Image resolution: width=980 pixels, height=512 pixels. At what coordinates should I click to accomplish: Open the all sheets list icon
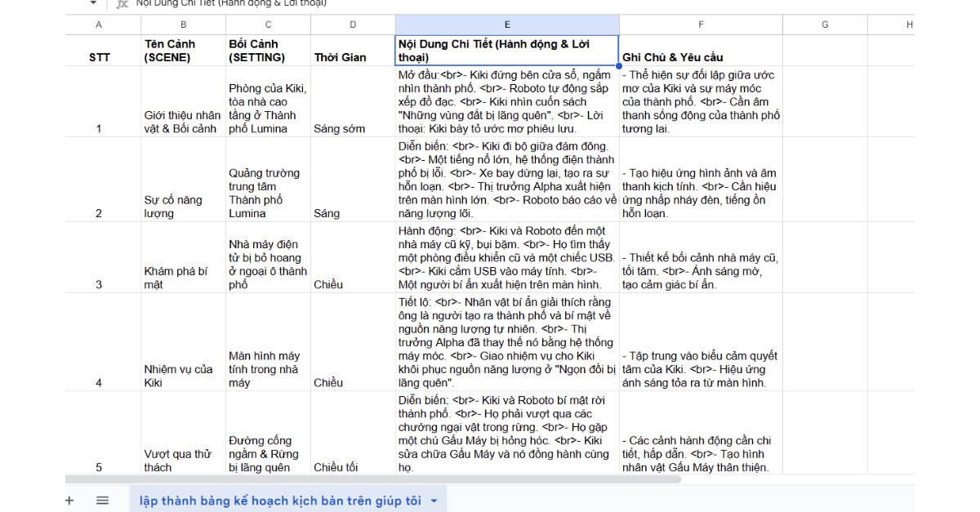tap(102, 501)
